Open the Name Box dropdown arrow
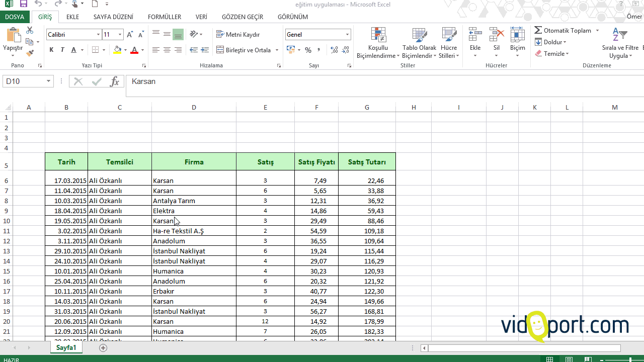The height and width of the screenshot is (362, 644). (49, 81)
